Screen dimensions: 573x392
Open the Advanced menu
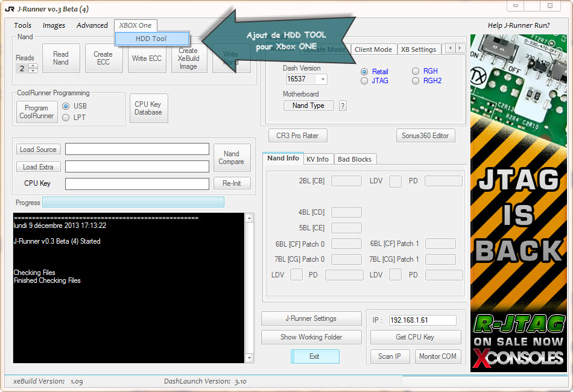[x=92, y=25]
